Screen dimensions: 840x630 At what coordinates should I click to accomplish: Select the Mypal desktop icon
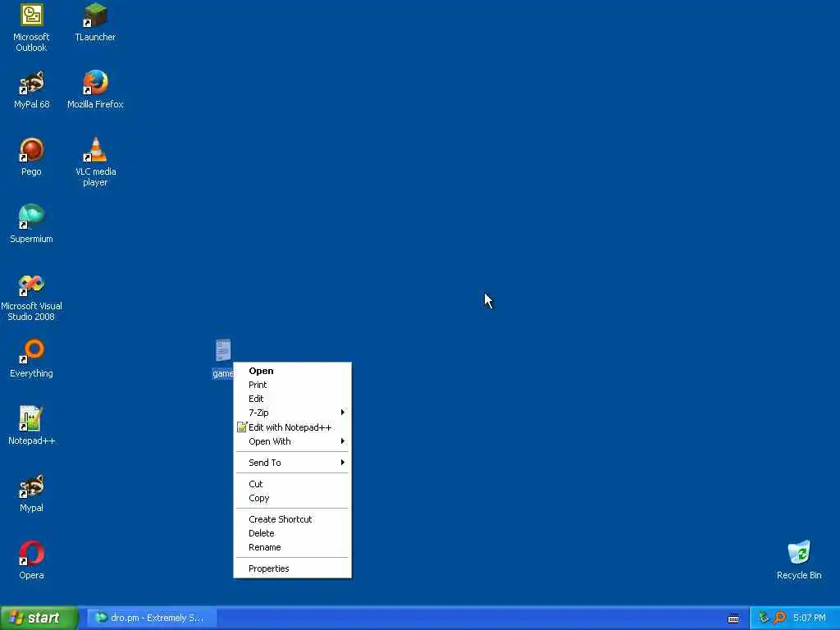pyautogui.click(x=32, y=494)
